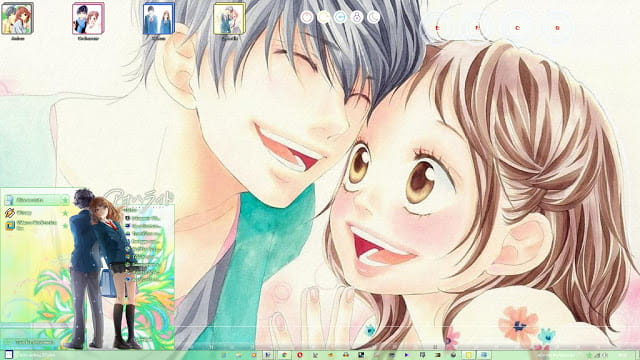The height and width of the screenshot is (360, 640).
Task: Open the gray-framed anime folder icon
Action: click(17, 19)
